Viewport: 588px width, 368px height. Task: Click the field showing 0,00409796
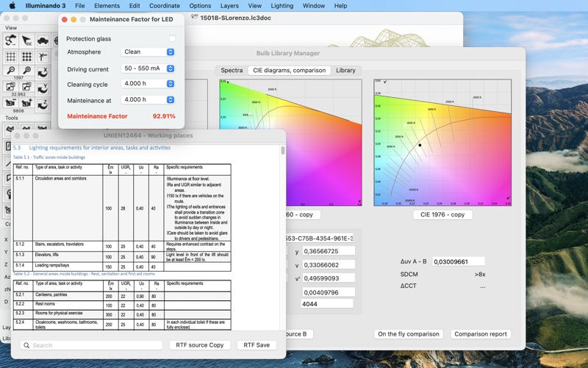point(328,291)
